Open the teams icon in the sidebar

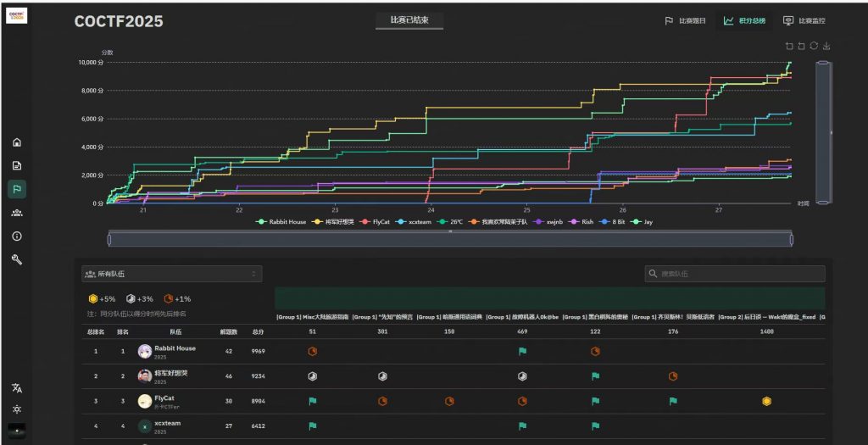17,213
